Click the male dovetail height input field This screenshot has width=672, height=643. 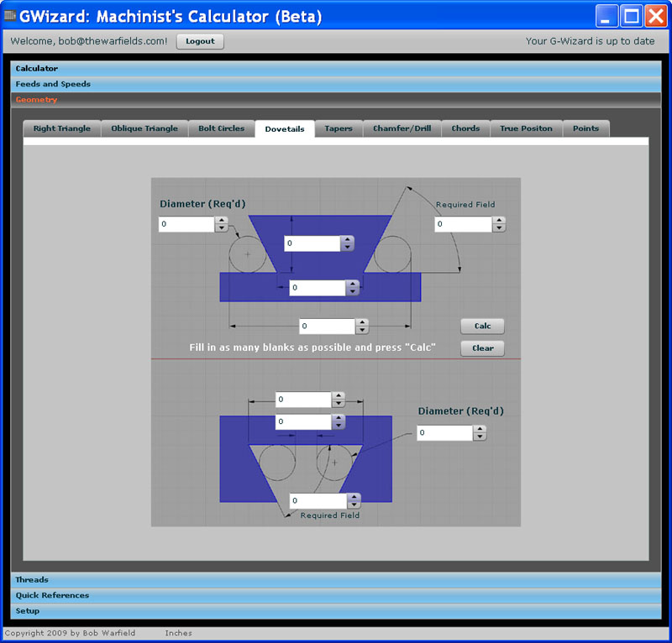pyautogui.click(x=312, y=243)
